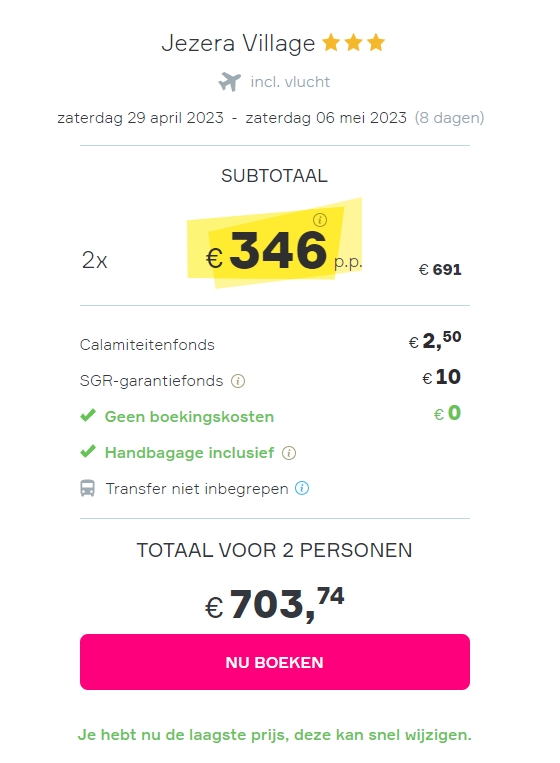Open SGR-garantiefonds info icon
The height and width of the screenshot is (763, 560).
point(238,381)
